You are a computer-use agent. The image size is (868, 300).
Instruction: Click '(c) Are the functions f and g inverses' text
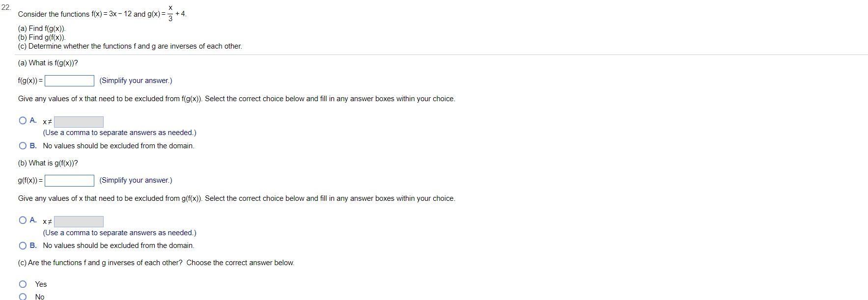click(x=156, y=263)
